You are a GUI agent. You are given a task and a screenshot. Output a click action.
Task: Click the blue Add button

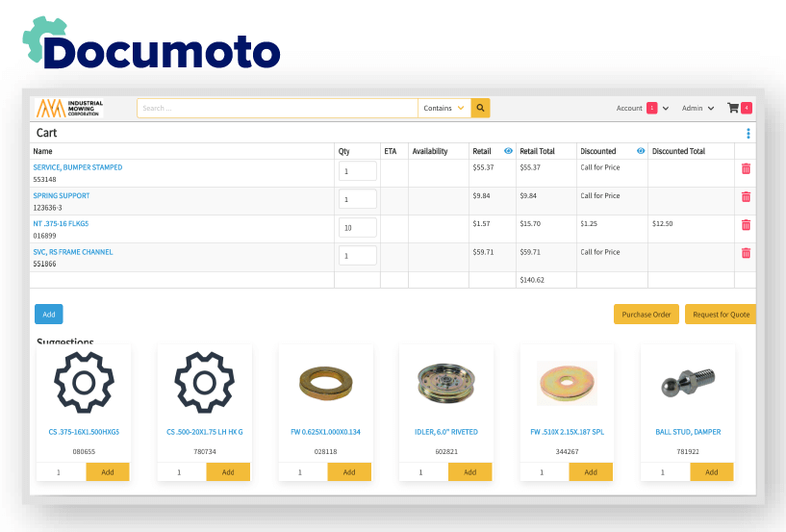pyautogui.click(x=49, y=315)
